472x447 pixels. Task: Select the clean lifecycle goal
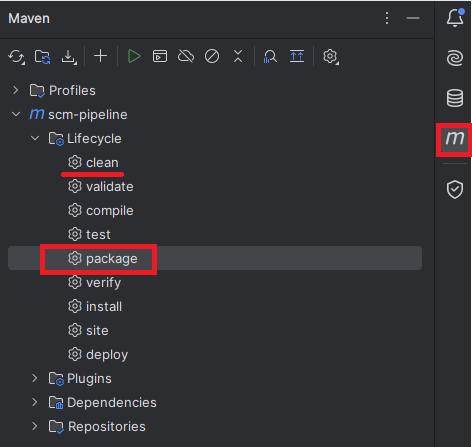[x=102, y=163]
